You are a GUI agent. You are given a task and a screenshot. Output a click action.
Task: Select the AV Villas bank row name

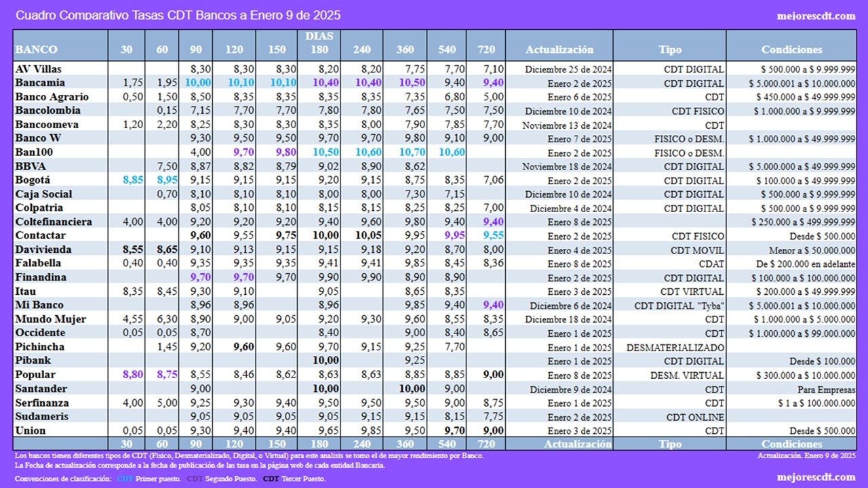pyautogui.click(x=40, y=68)
